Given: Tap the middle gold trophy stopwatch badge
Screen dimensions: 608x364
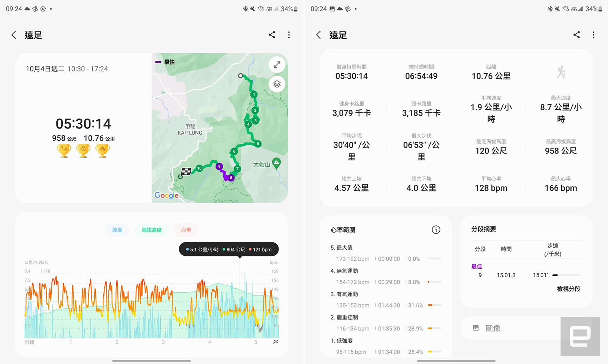Looking at the screenshot, I should click(x=83, y=151).
